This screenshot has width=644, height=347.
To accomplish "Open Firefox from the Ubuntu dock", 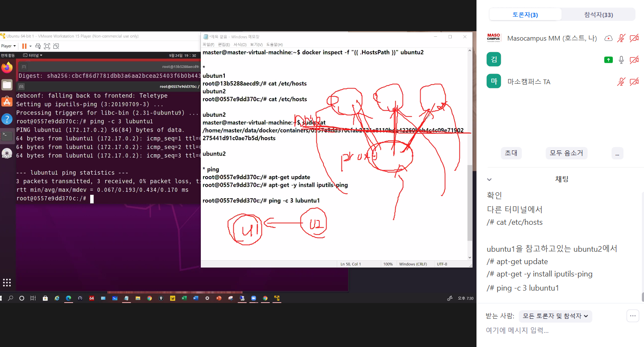I will point(7,68).
